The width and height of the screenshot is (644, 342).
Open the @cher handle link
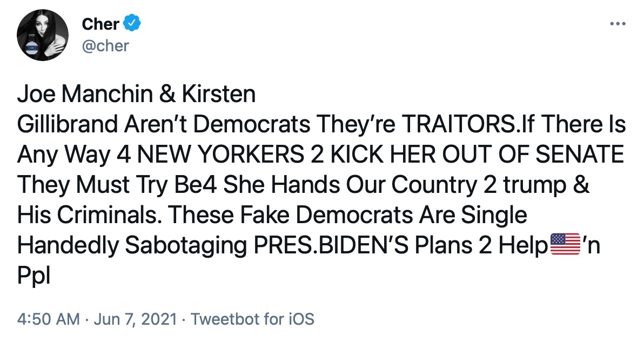coord(105,45)
